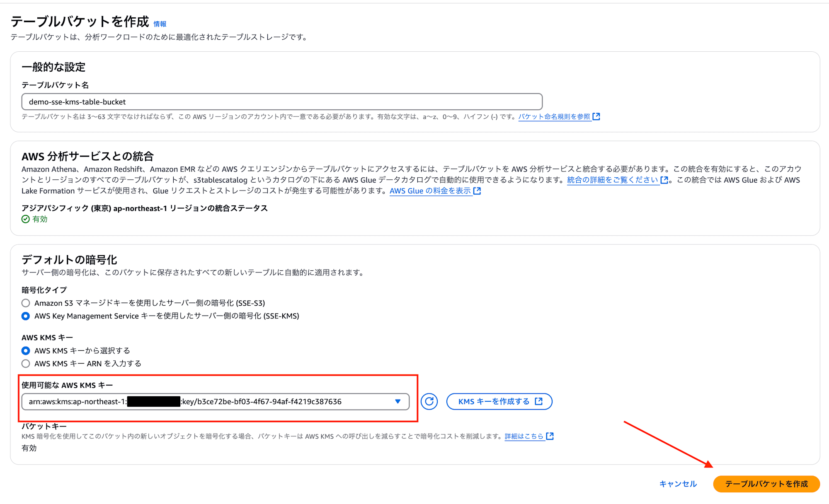Open バケット命名規則を参照 link

(x=554, y=117)
